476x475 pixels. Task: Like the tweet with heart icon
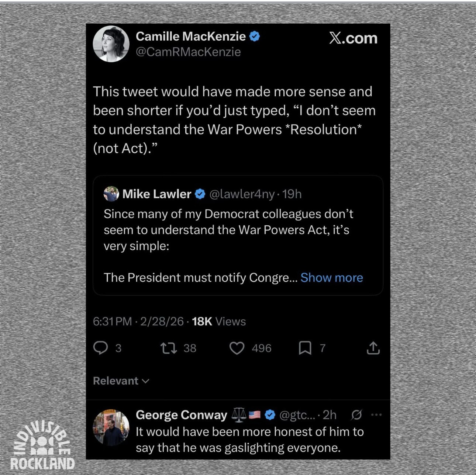(x=237, y=348)
